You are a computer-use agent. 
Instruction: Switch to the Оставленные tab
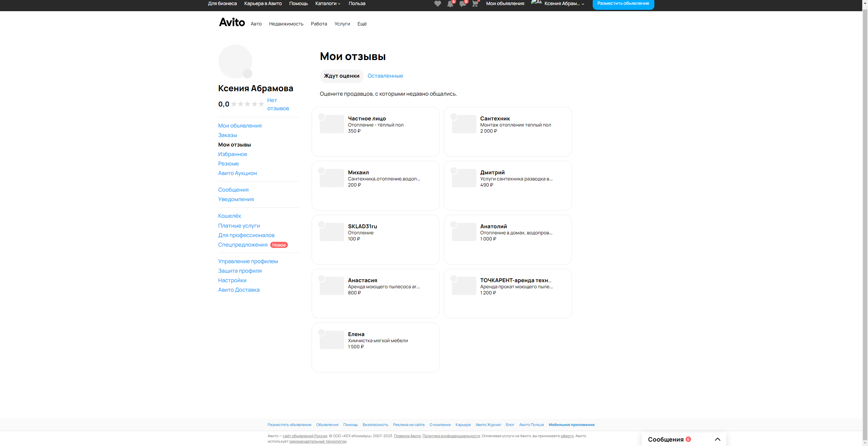click(x=385, y=76)
